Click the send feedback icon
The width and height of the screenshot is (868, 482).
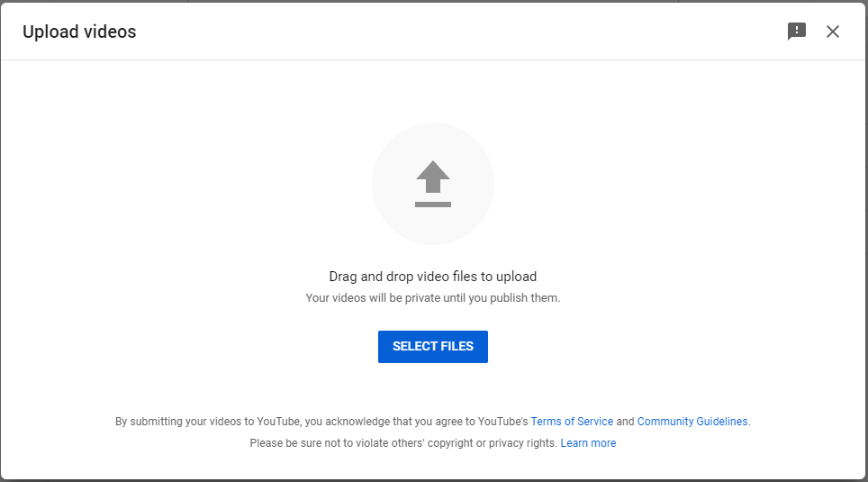tap(797, 32)
